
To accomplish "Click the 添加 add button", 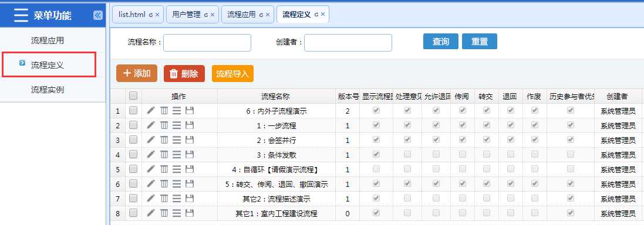I will pos(137,73).
